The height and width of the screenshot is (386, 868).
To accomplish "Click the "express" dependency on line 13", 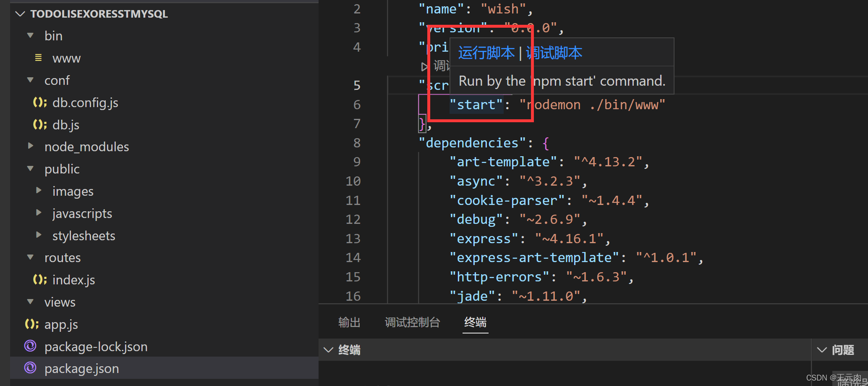I will click(x=484, y=239).
